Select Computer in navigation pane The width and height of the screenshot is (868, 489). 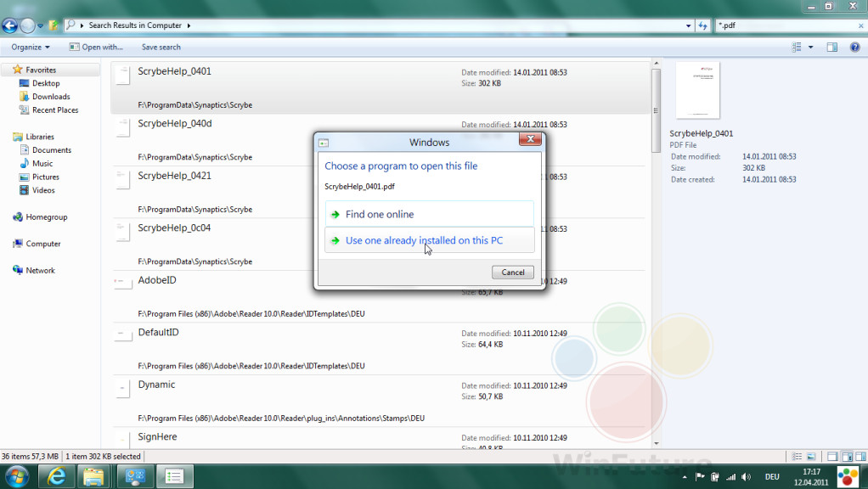pyautogui.click(x=43, y=244)
